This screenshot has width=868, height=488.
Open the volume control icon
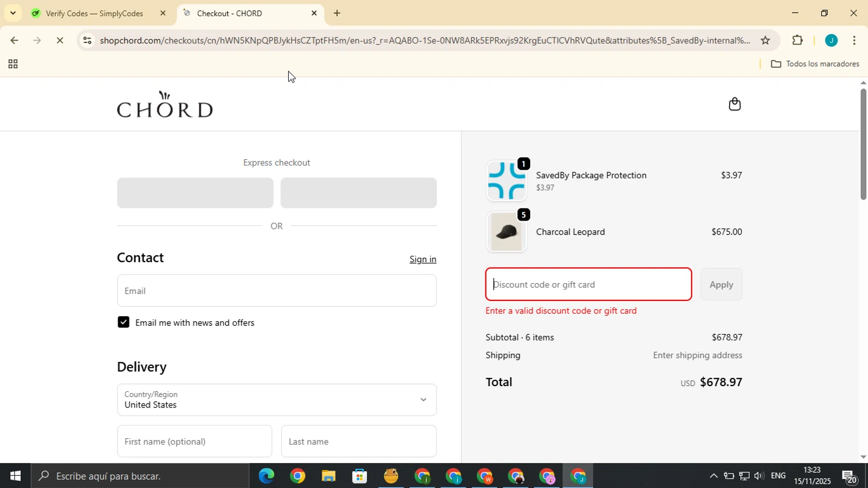759,476
